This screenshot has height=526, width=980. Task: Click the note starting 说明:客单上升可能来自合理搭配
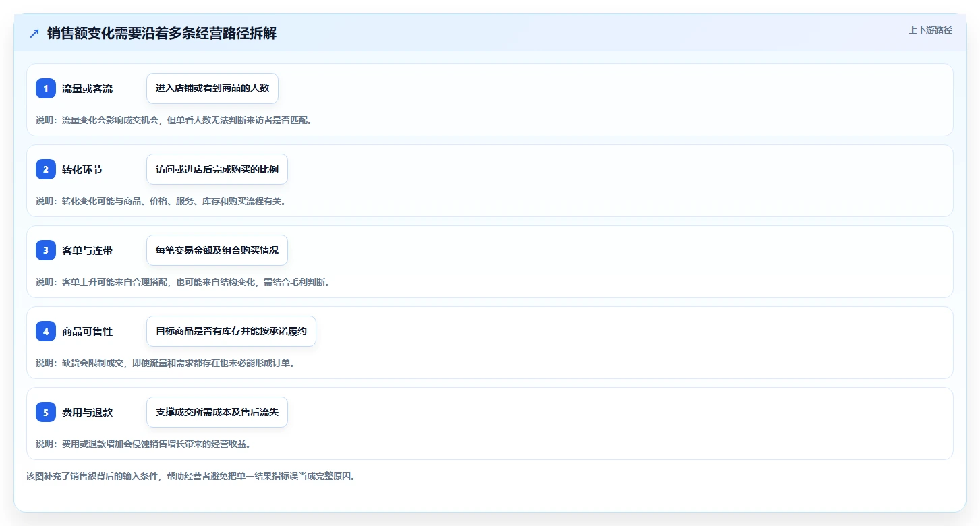183,282
